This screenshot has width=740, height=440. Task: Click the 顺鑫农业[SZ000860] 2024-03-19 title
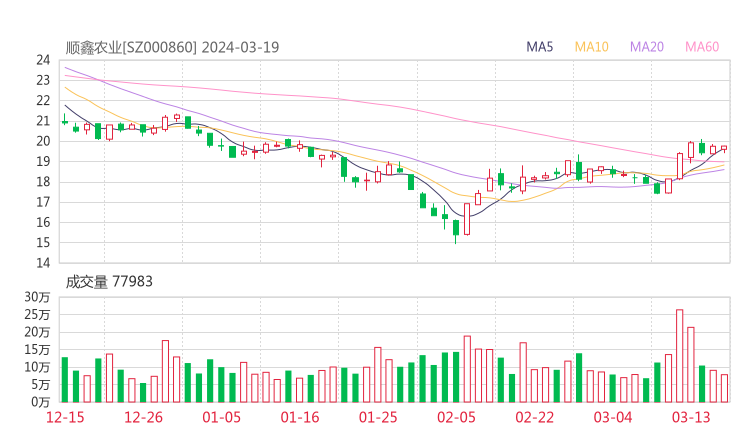coord(172,47)
